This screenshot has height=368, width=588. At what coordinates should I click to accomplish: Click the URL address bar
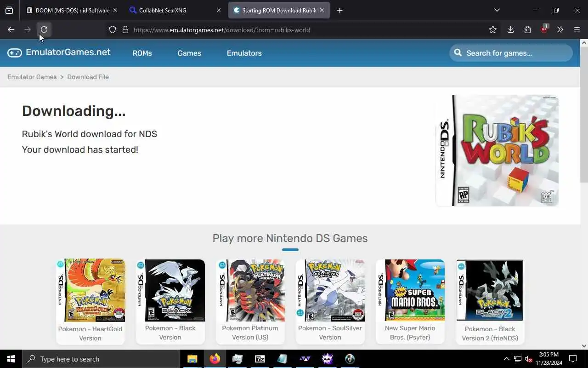pyautogui.click(x=303, y=30)
